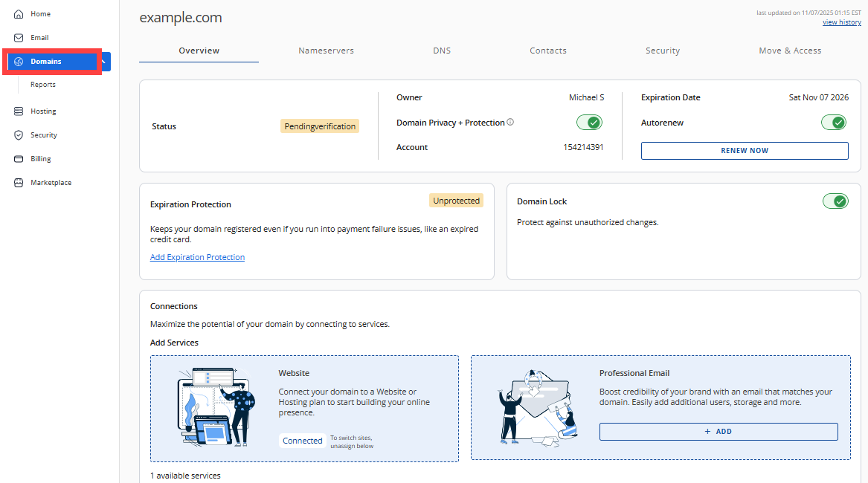
Task: Open the Reports submenu item
Action: coord(43,85)
